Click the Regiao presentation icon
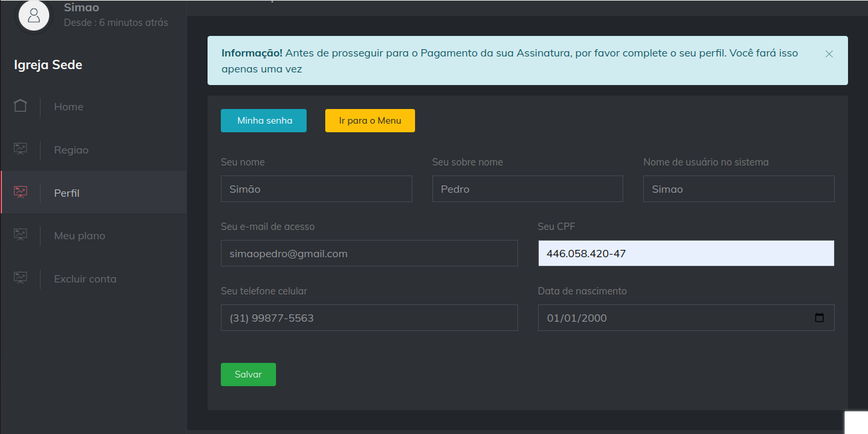The image size is (868, 434). pos(21,150)
